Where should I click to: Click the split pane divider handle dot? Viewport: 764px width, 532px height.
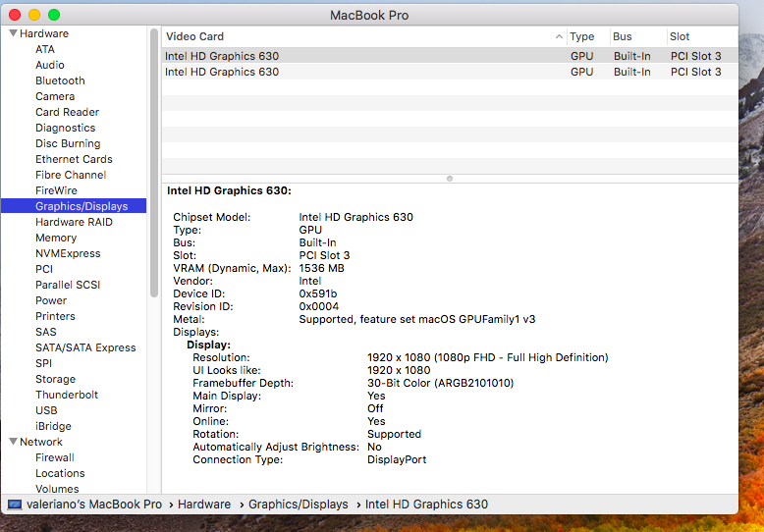(450, 179)
